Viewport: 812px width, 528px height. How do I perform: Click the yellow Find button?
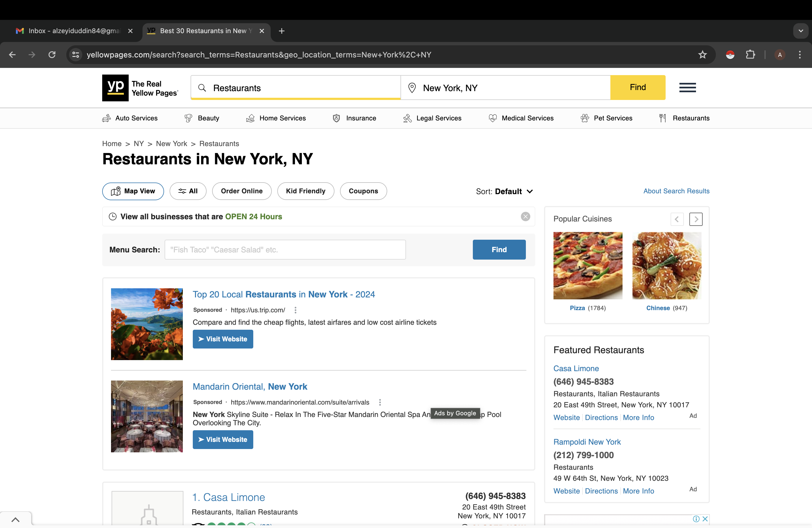pos(637,87)
